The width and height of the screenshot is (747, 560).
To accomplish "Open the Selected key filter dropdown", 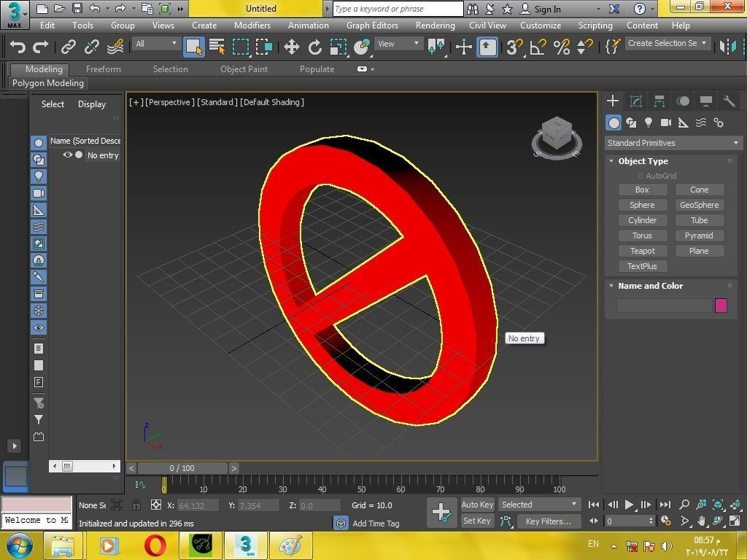I will coord(539,505).
